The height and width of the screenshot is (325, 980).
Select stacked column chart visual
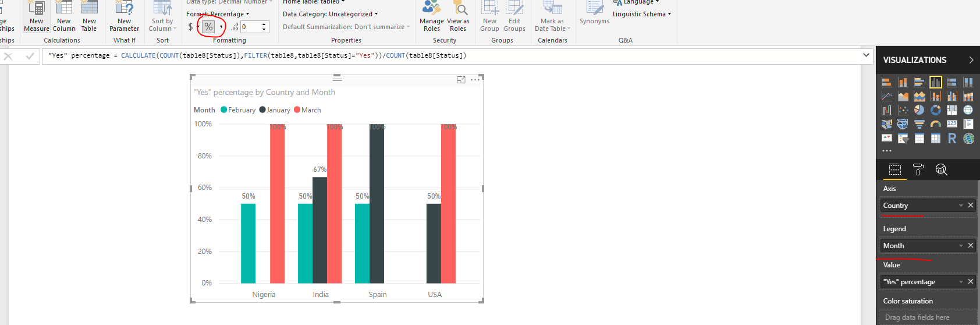point(903,82)
